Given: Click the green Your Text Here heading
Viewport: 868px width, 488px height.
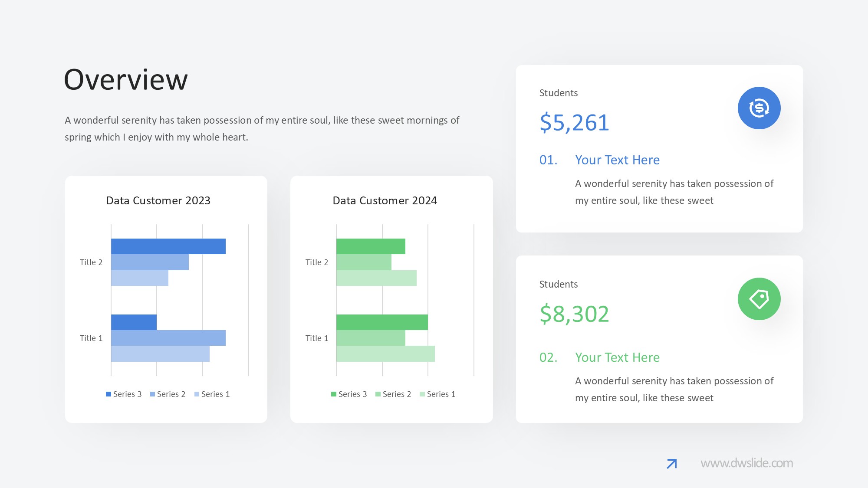Looking at the screenshot, I should click(617, 357).
